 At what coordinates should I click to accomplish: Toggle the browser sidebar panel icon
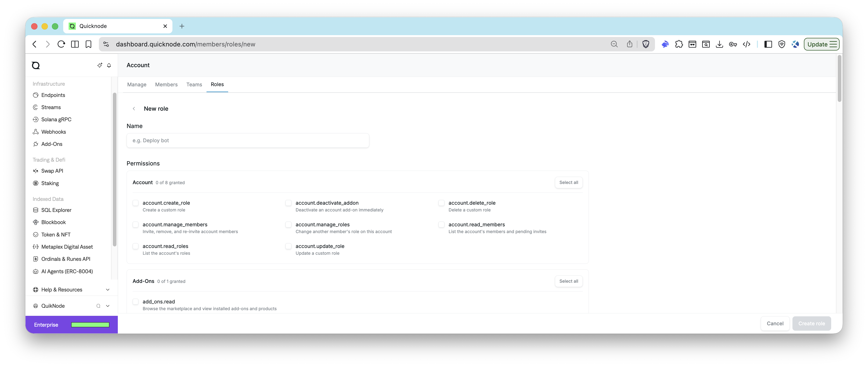(x=768, y=44)
